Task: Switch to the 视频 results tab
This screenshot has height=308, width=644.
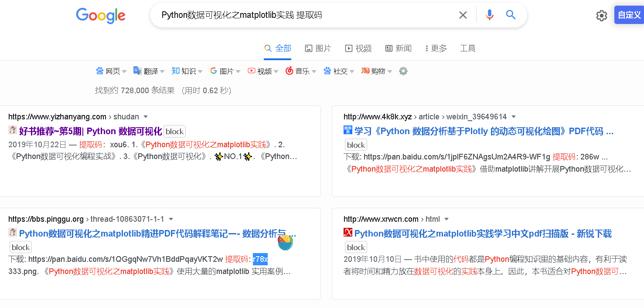Action: (x=358, y=48)
